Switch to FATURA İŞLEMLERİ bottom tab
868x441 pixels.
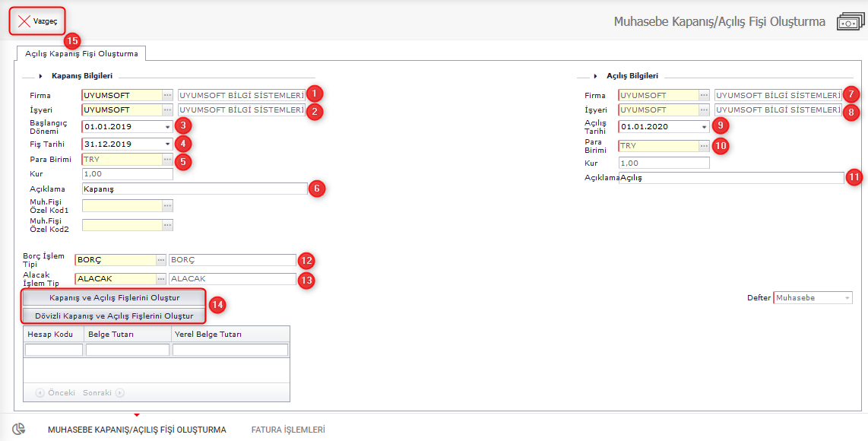click(288, 430)
